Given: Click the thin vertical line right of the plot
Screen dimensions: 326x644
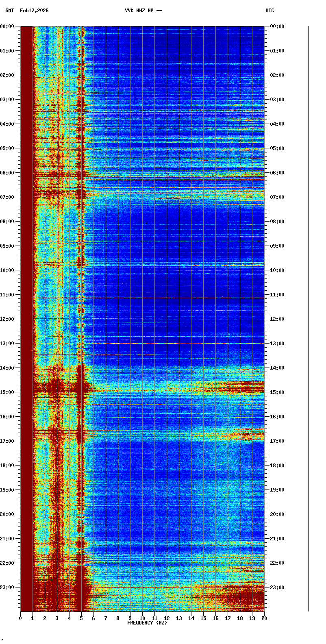Looking at the screenshot, I should click(x=308, y=317).
